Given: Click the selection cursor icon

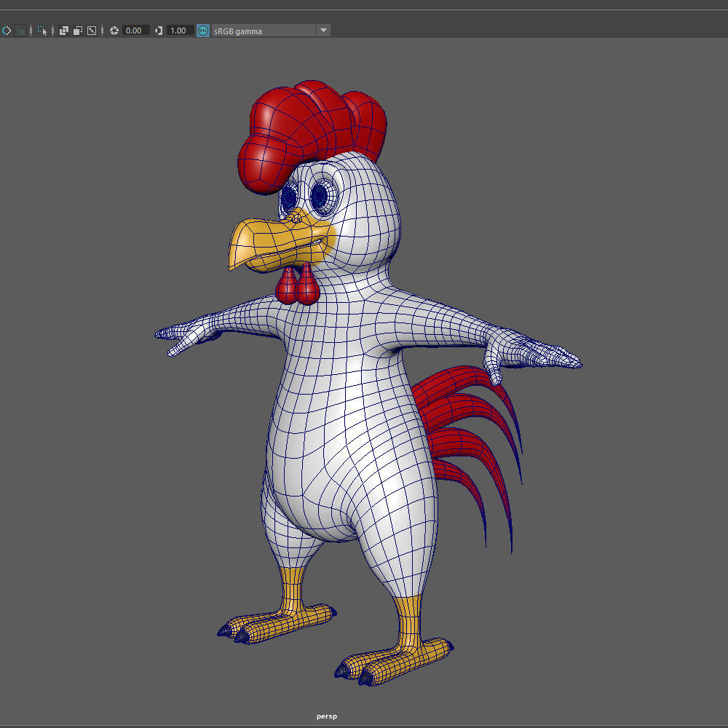Looking at the screenshot, I should [x=41, y=31].
